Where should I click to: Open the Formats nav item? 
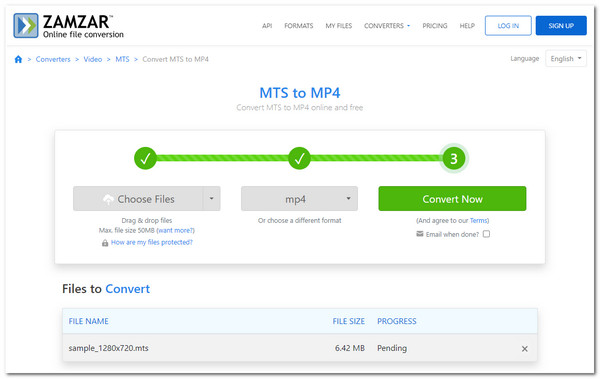[x=298, y=26]
